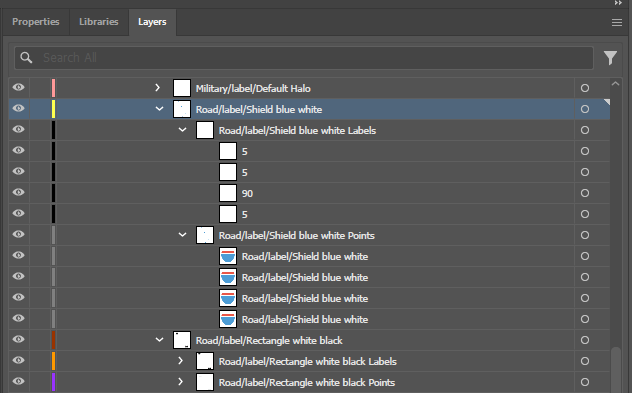Viewport: 632px width, 393px height.
Task: Click target circle for Rectangle white black Labels
Action: [585, 361]
